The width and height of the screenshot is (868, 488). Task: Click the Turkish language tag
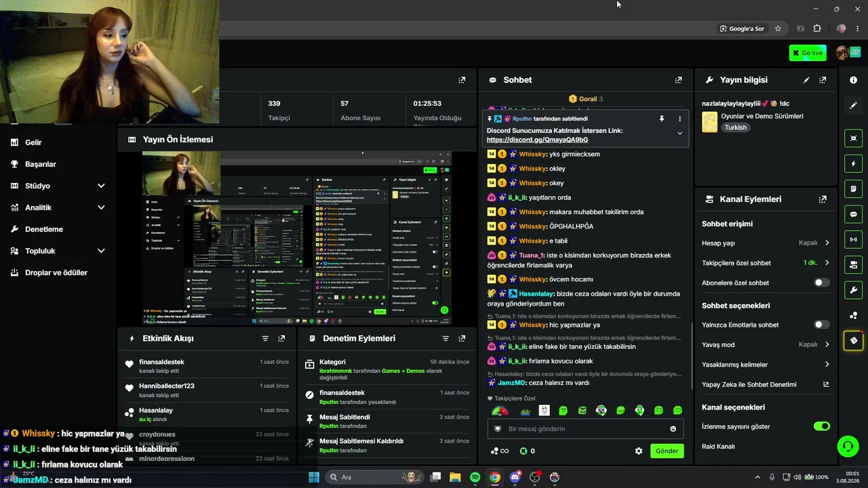735,127
